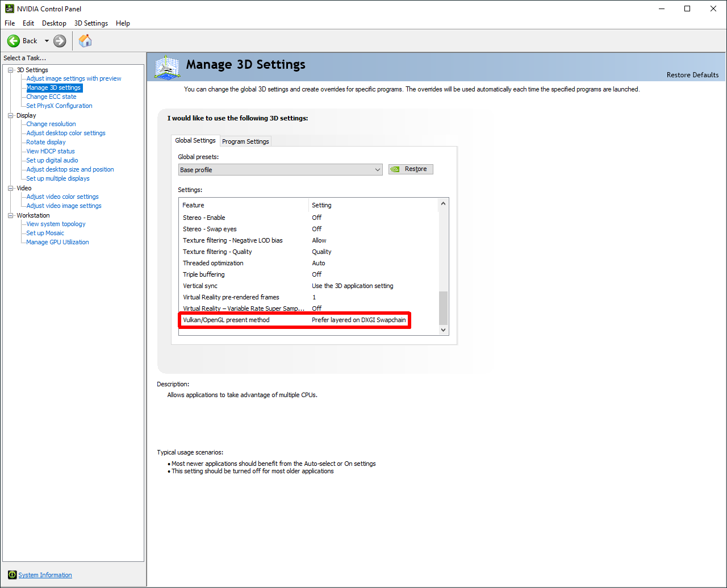
Task: Click the Home house icon
Action: tap(85, 41)
